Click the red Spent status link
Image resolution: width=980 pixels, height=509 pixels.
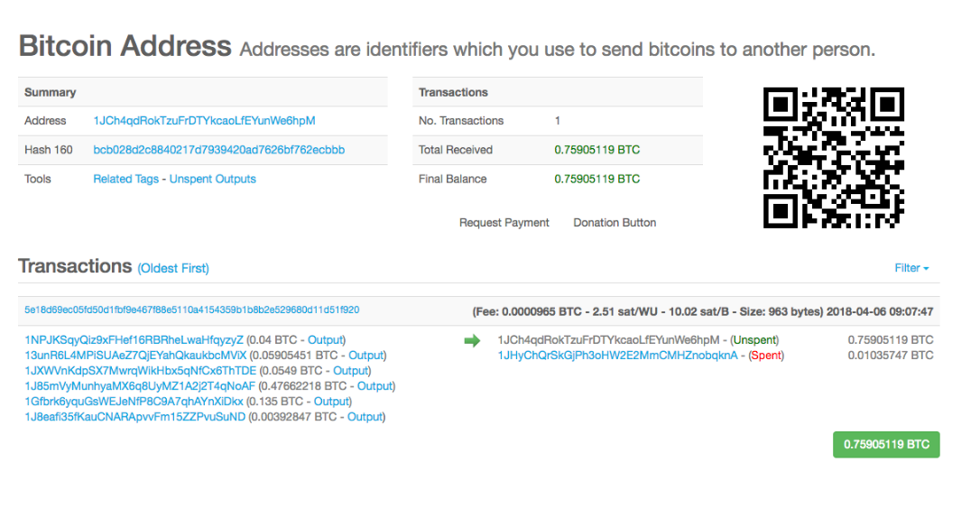[x=766, y=356]
